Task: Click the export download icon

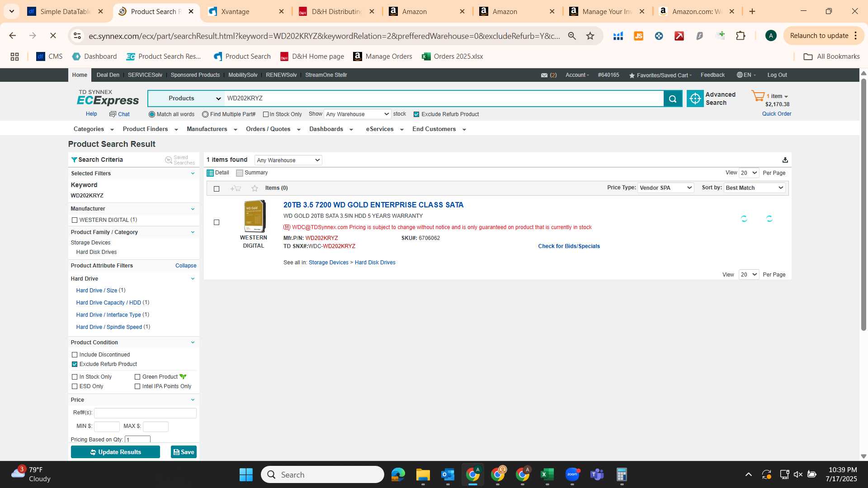Action: 785,160
